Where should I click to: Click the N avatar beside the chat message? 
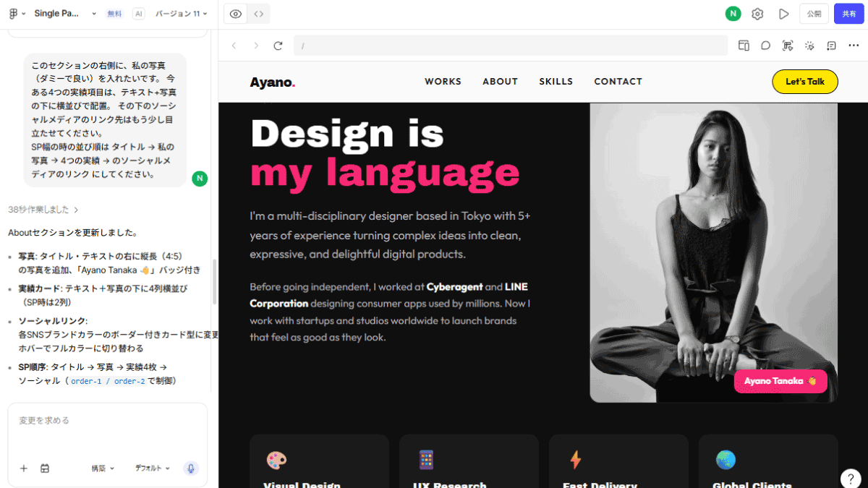200,179
